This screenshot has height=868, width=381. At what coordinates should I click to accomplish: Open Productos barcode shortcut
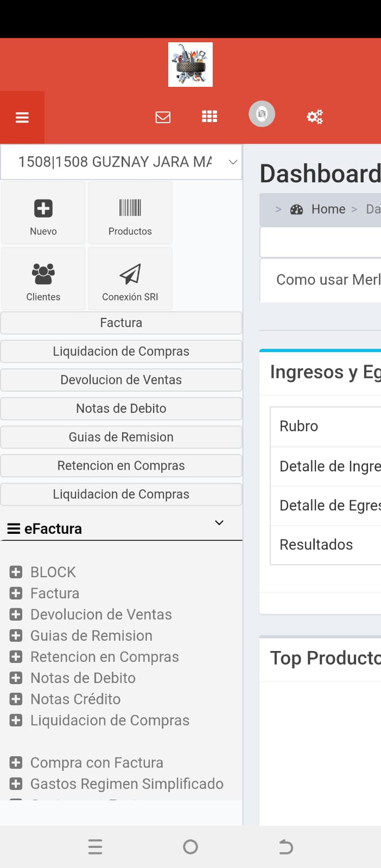coord(130,208)
